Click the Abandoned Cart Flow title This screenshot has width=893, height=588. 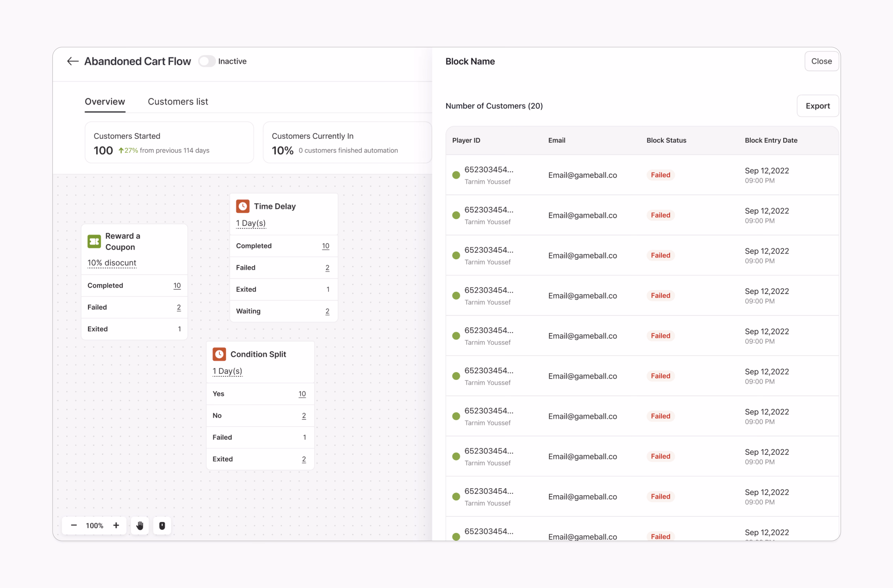pyautogui.click(x=137, y=61)
